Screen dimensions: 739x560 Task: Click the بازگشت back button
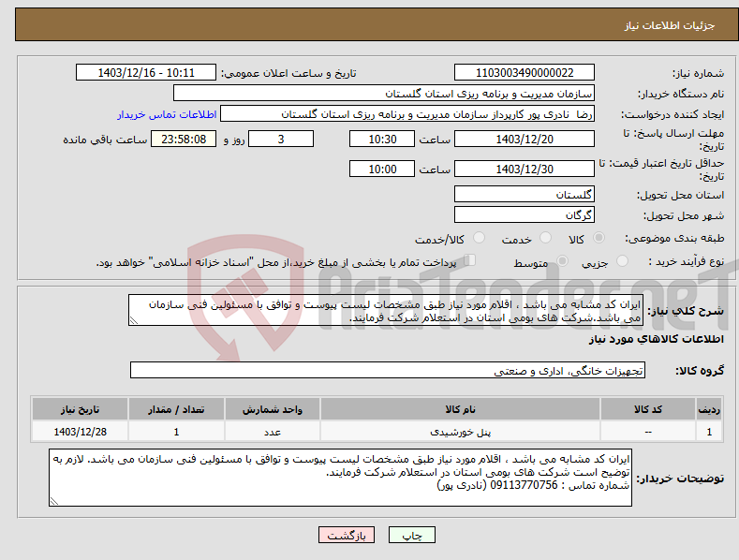[x=347, y=535]
